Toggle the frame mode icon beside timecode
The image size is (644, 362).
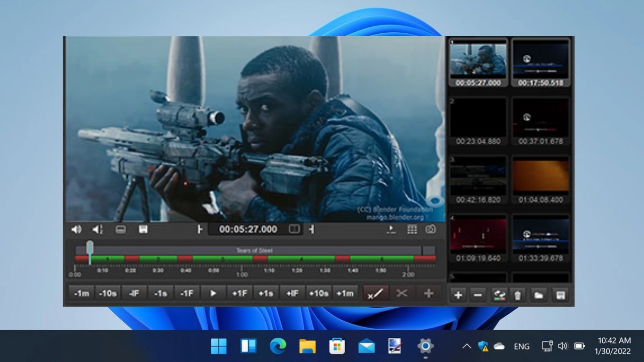[x=294, y=229]
